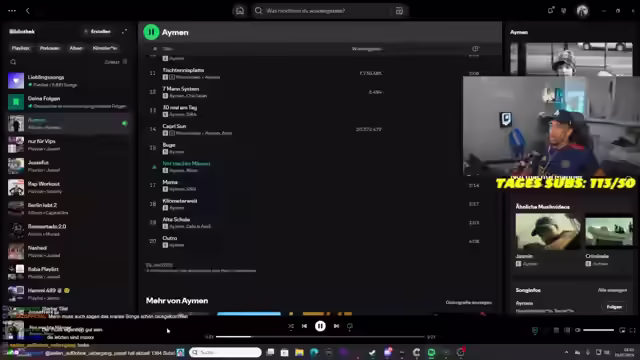The image size is (640, 360).
Task: Open the browse icon in search bar
Action: click(399, 11)
